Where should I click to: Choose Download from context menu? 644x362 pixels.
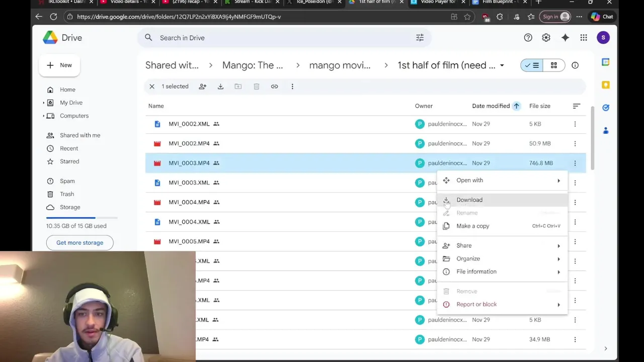coord(502,200)
